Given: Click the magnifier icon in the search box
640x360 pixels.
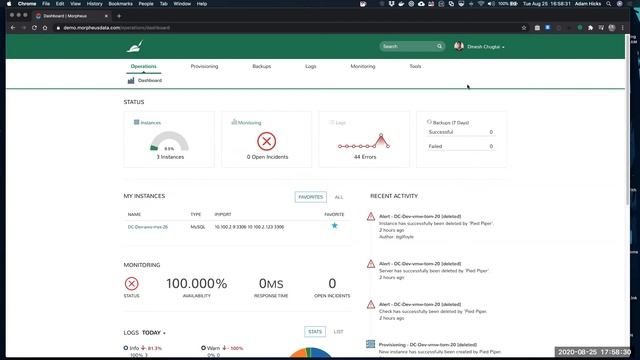Looking at the screenshot, I should tap(439, 47).
